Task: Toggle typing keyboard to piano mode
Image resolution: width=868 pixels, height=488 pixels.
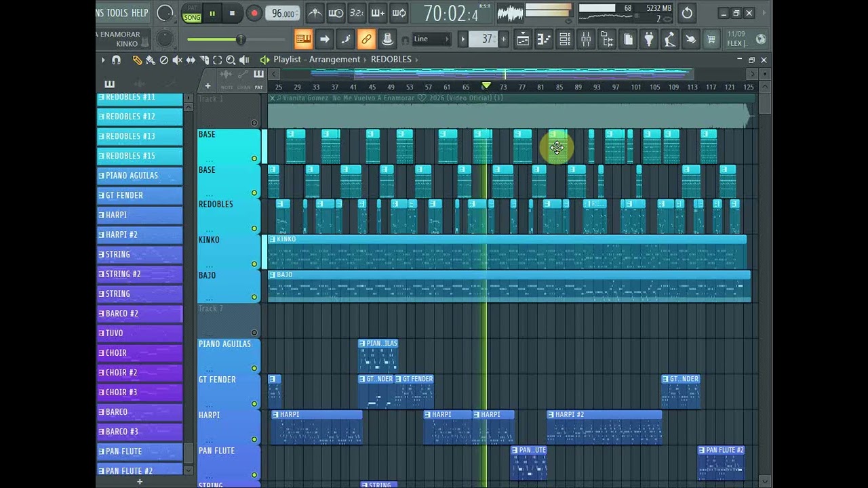Action: 304,39
